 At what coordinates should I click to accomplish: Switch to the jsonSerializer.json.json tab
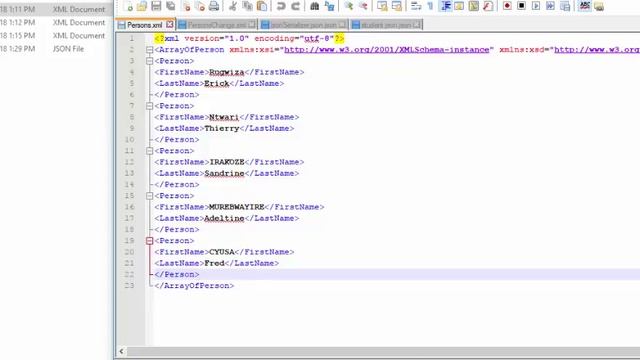coord(304,25)
